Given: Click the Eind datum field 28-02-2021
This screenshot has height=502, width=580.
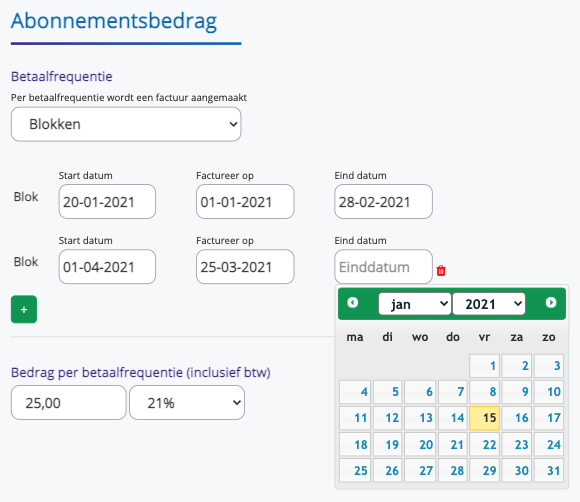Looking at the screenshot, I should (383, 202).
